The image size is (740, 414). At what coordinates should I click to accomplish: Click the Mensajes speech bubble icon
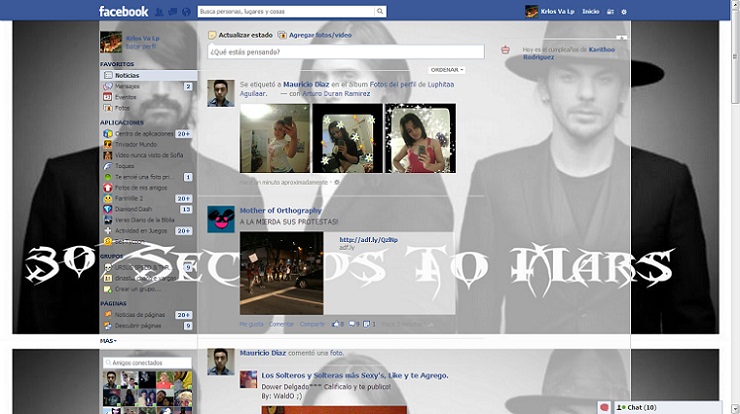coord(108,86)
